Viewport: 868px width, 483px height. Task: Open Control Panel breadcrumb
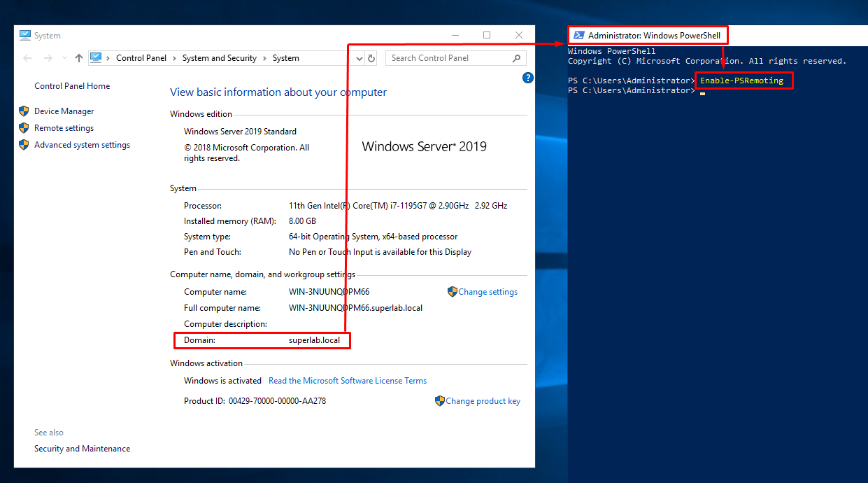[141, 58]
